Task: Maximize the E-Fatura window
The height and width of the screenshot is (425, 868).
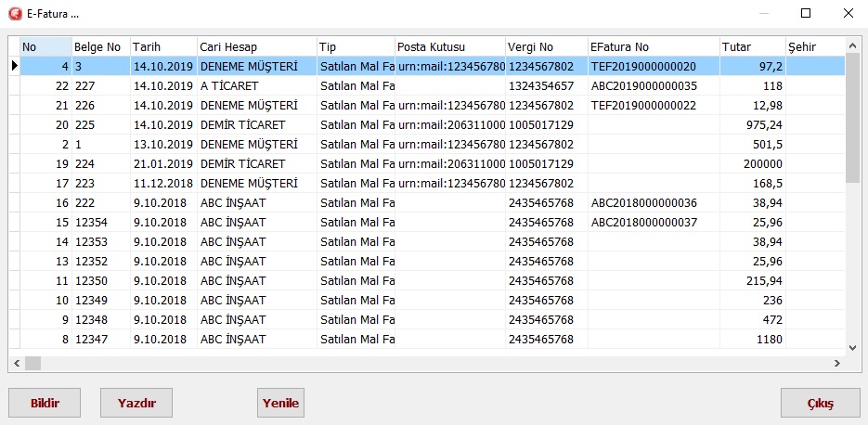Action: [805, 14]
